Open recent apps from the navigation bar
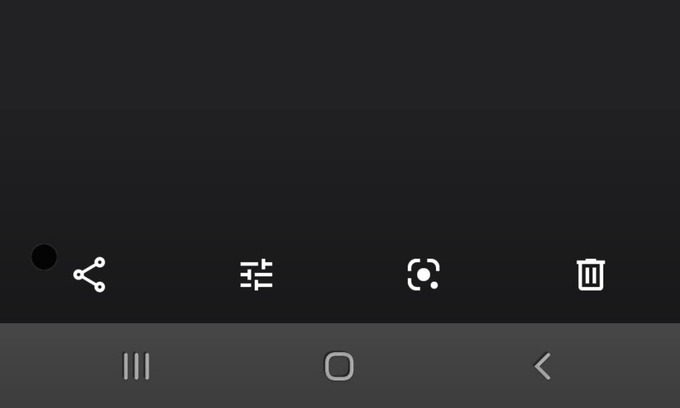Viewport: 680px width, 408px height. pos(136,366)
